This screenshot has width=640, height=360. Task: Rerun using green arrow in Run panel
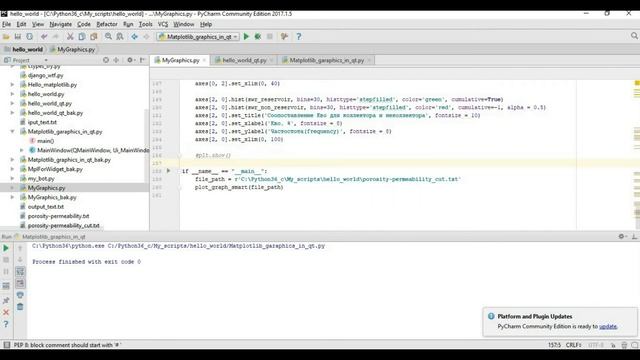tap(6, 248)
